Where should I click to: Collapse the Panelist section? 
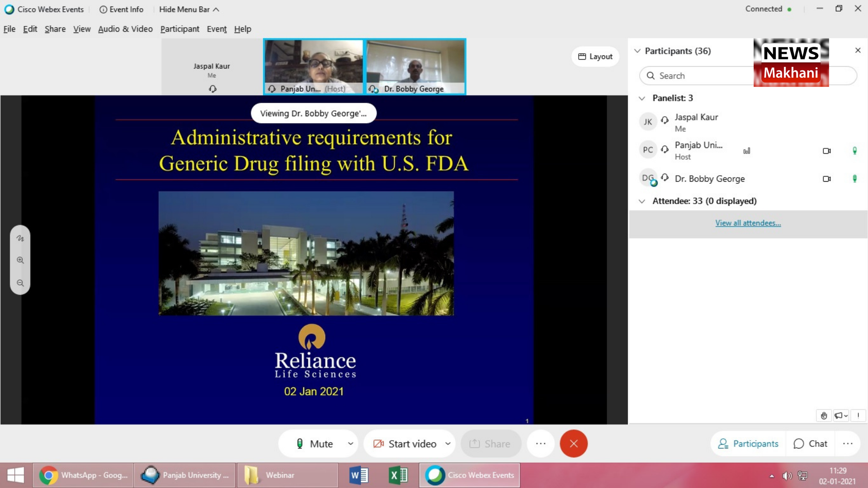[642, 98]
